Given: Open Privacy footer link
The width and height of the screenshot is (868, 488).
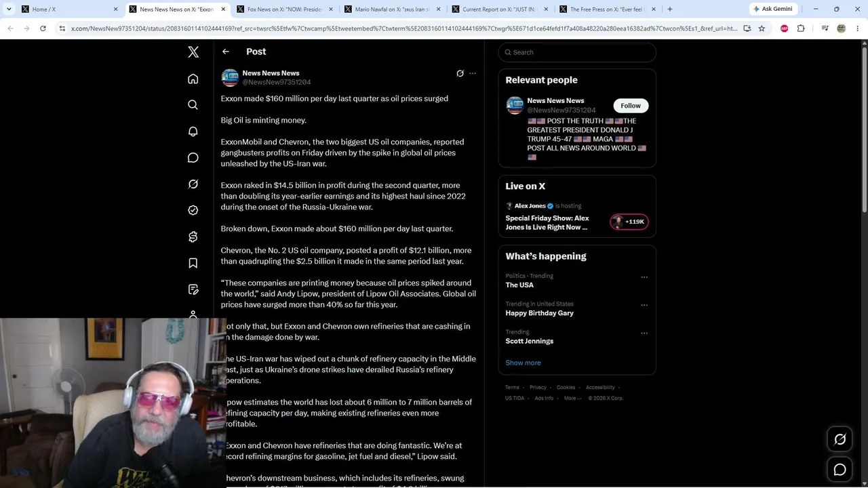Looking at the screenshot, I should tap(538, 388).
